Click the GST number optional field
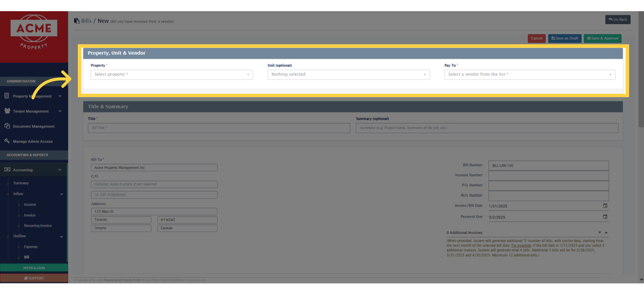Viewport: 644px width, 294px height. (154, 195)
